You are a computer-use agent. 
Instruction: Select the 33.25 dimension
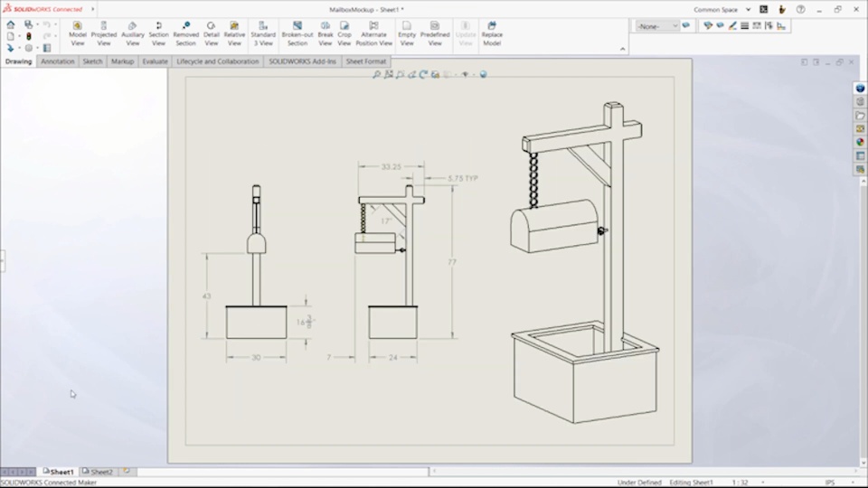point(391,166)
